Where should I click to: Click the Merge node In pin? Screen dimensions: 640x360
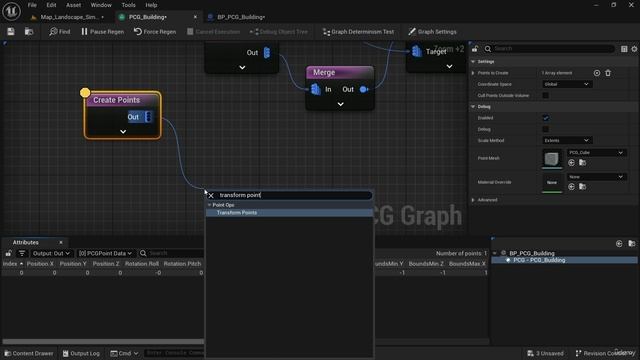click(316, 89)
